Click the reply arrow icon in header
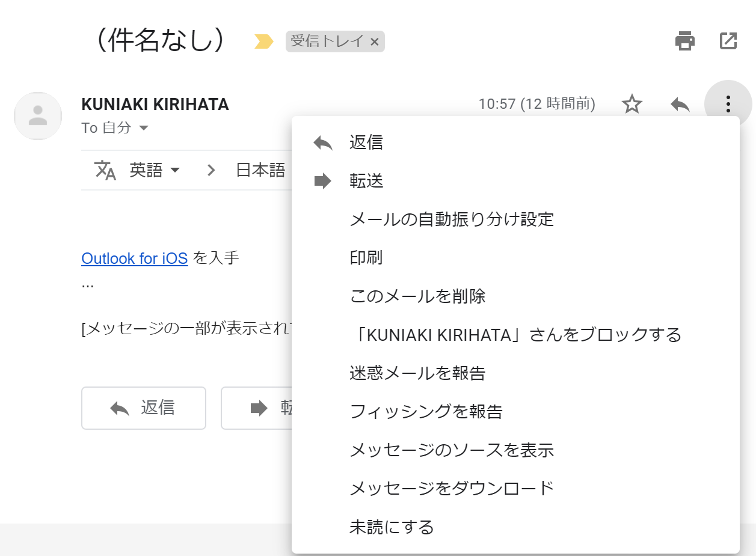The height and width of the screenshot is (556, 756). pyautogui.click(x=680, y=105)
